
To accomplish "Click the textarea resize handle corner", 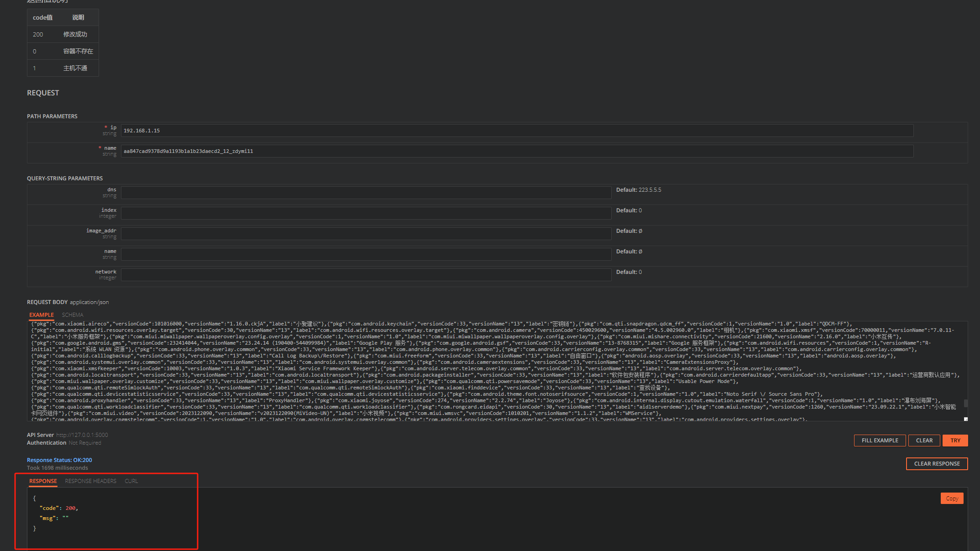I will (x=965, y=419).
